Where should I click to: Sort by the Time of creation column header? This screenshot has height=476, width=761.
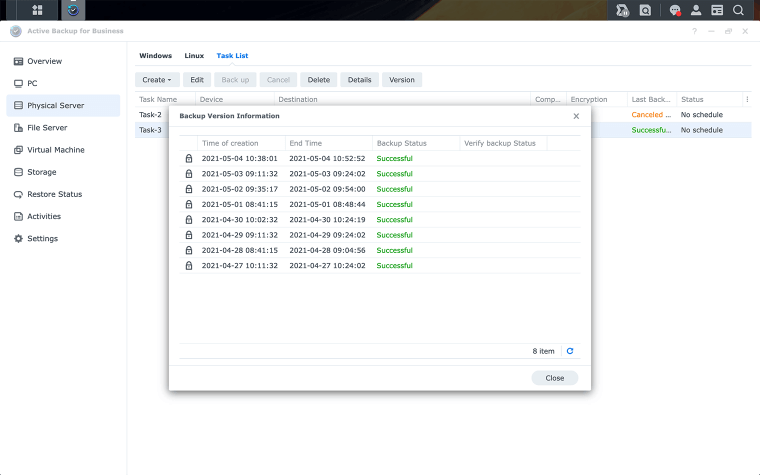[x=230, y=143]
